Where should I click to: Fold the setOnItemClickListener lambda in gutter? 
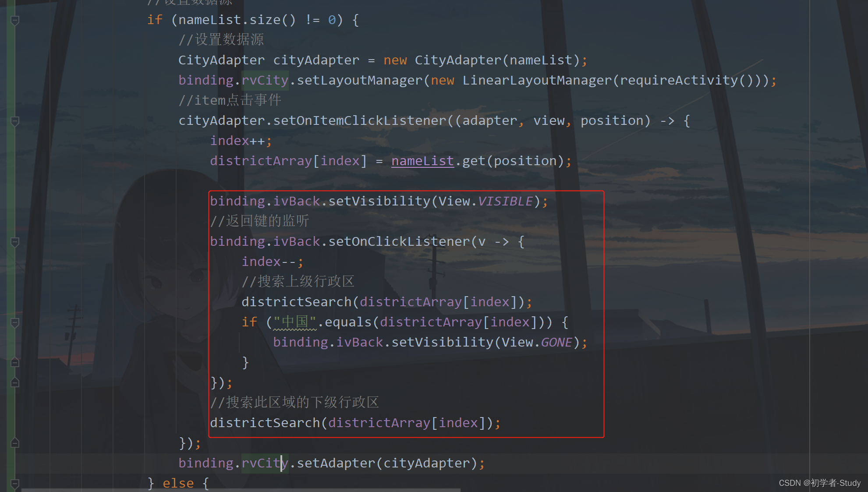coord(15,121)
